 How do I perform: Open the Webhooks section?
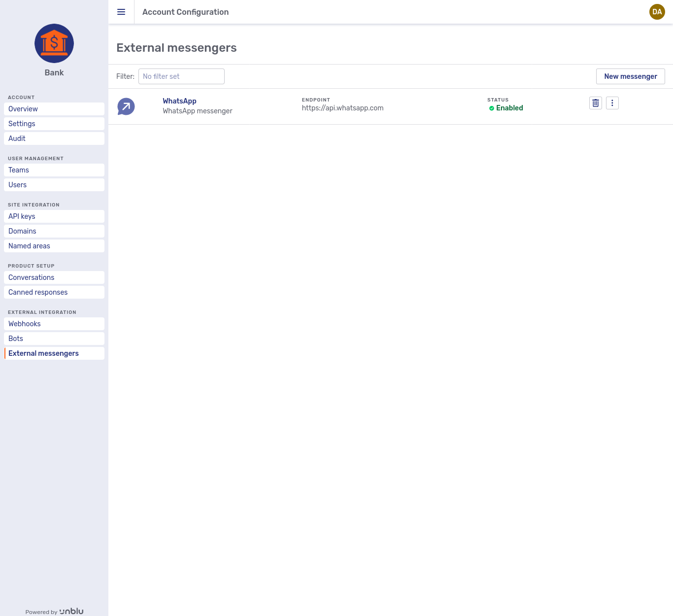24,324
